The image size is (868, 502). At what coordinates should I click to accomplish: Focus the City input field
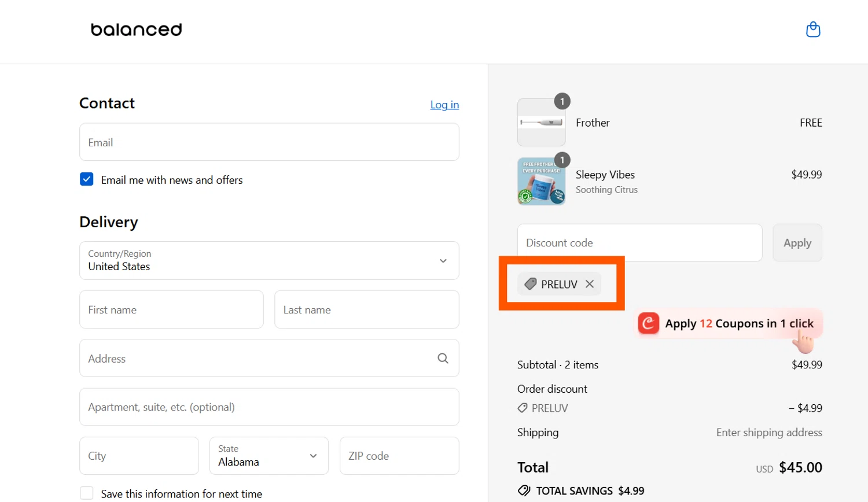(139, 456)
